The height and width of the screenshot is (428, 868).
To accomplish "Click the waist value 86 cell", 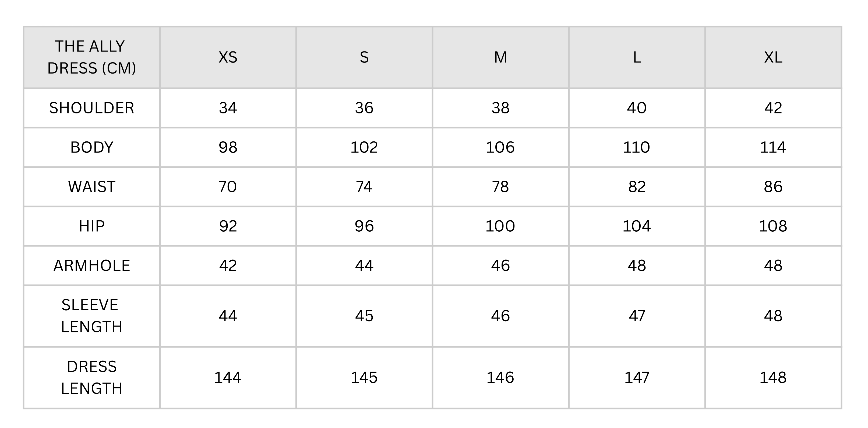I will point(773,186).
